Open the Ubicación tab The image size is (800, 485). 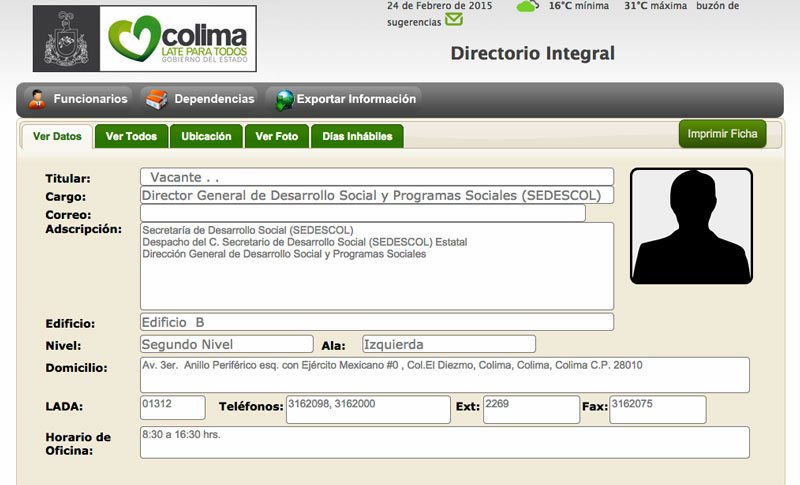206,136
